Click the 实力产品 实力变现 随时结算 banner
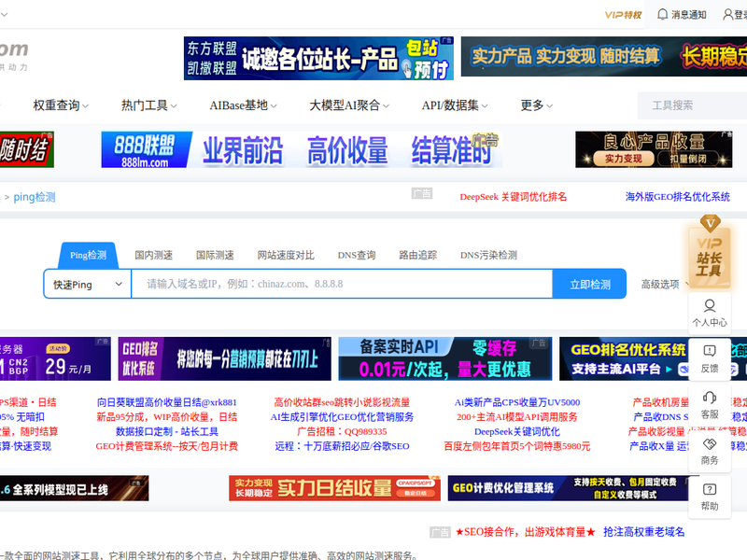 [x=604, y=56]
